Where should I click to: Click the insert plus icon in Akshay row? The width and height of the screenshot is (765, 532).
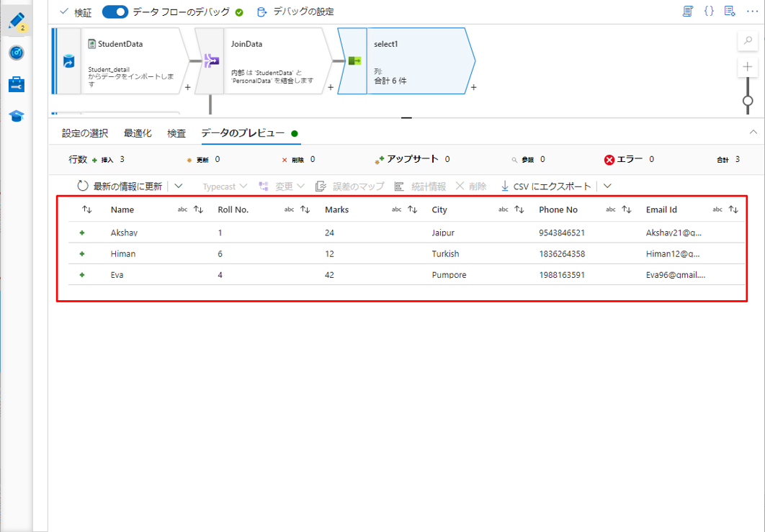[82, 233]
